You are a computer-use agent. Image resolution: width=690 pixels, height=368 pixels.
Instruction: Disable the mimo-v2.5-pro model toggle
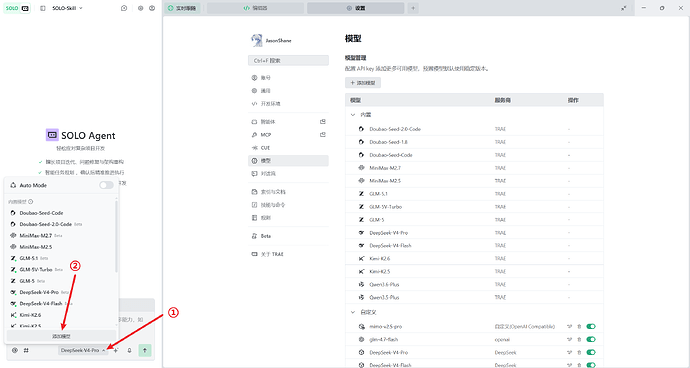[x=591, y=327]
